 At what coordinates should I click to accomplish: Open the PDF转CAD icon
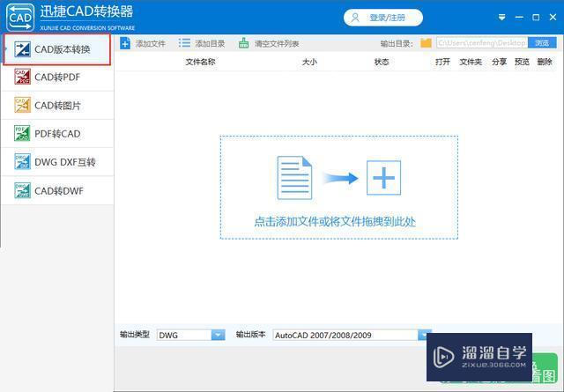point(22,133)
